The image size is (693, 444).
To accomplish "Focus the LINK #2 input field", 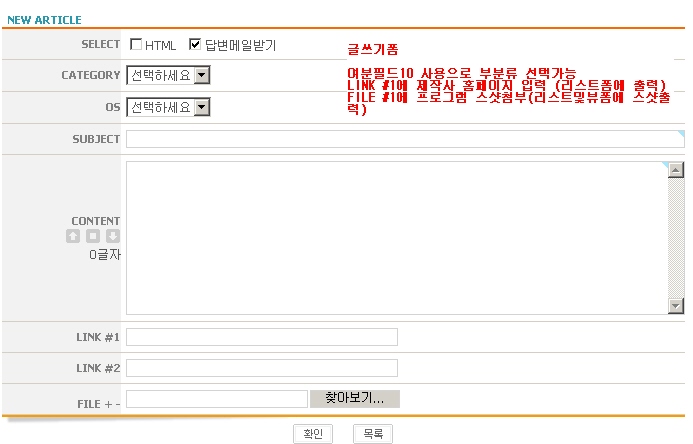I will (262, 368).
